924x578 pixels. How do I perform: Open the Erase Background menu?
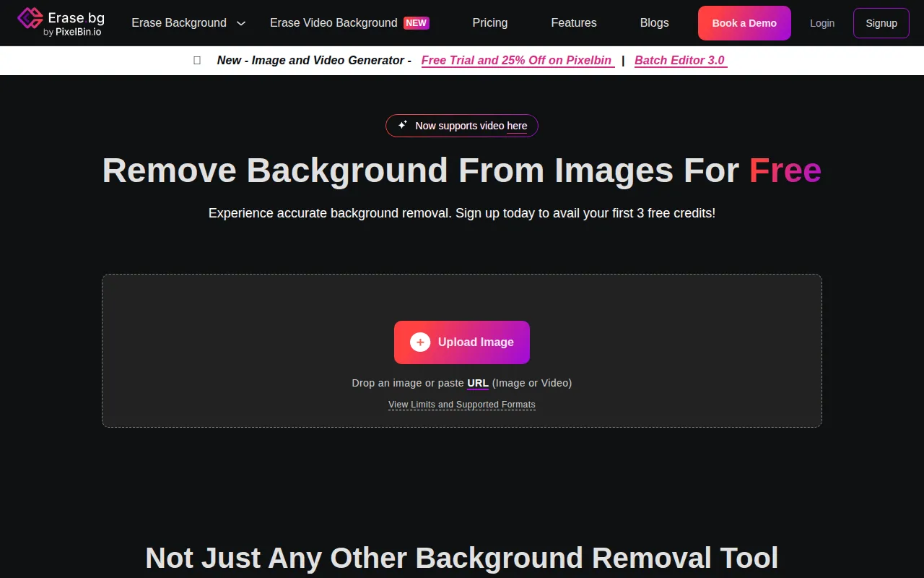pos(179,23)
